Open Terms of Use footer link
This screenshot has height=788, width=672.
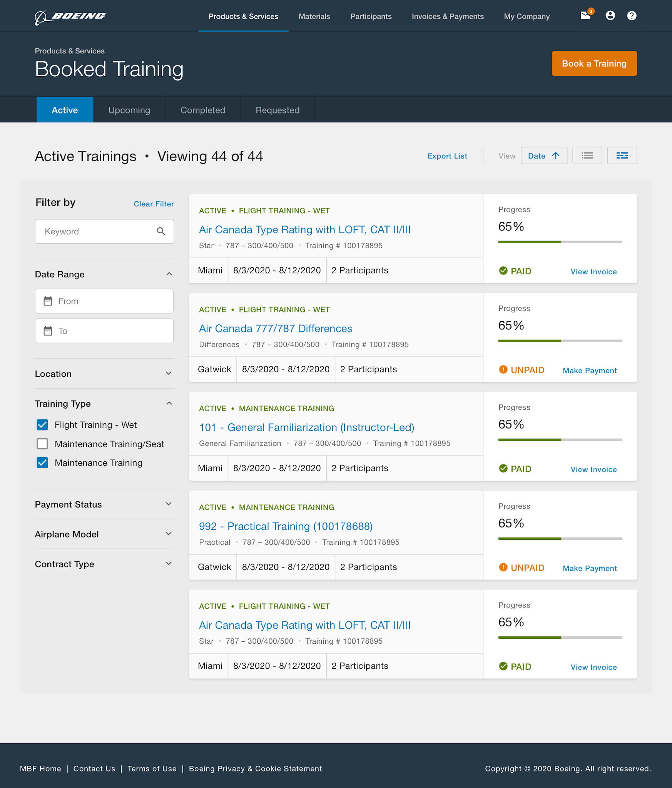152,768
